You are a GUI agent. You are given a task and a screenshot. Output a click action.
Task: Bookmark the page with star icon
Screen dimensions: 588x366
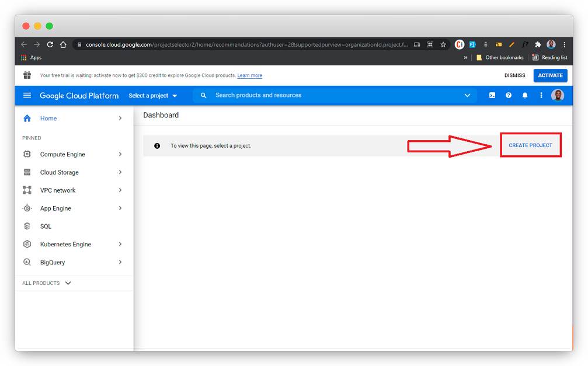point(443,44)
